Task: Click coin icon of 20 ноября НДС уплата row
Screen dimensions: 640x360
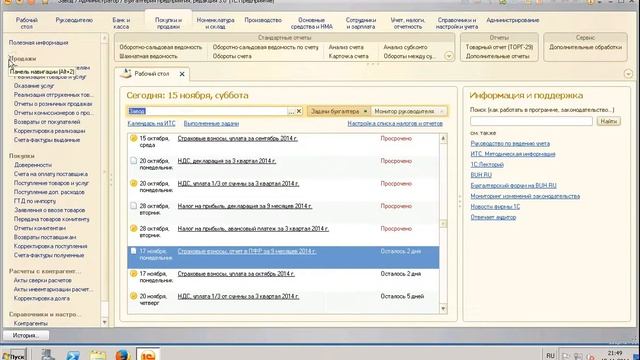Action: pos(133,296)
